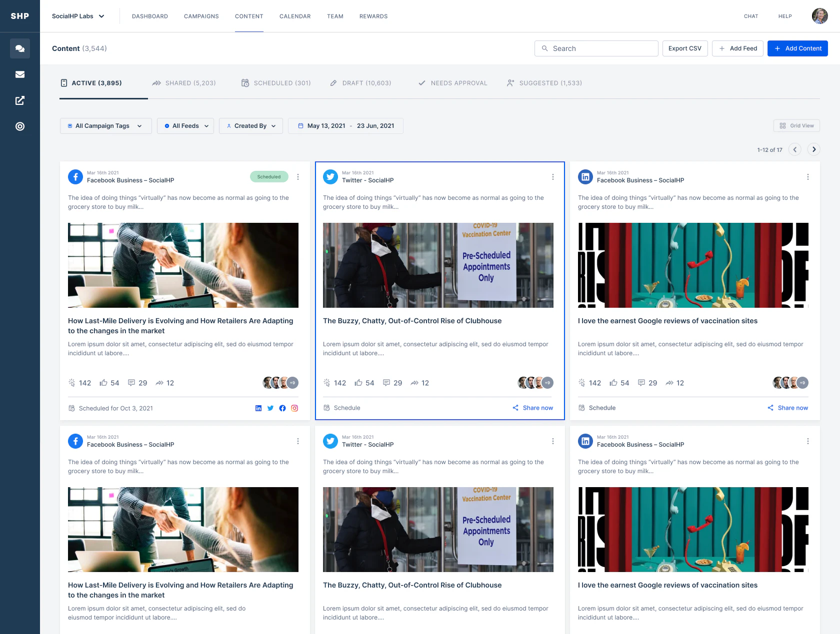Open the All Feeds filter dropdown
Image resolution: width=840 pixels, height=634 pixels.
185,125
